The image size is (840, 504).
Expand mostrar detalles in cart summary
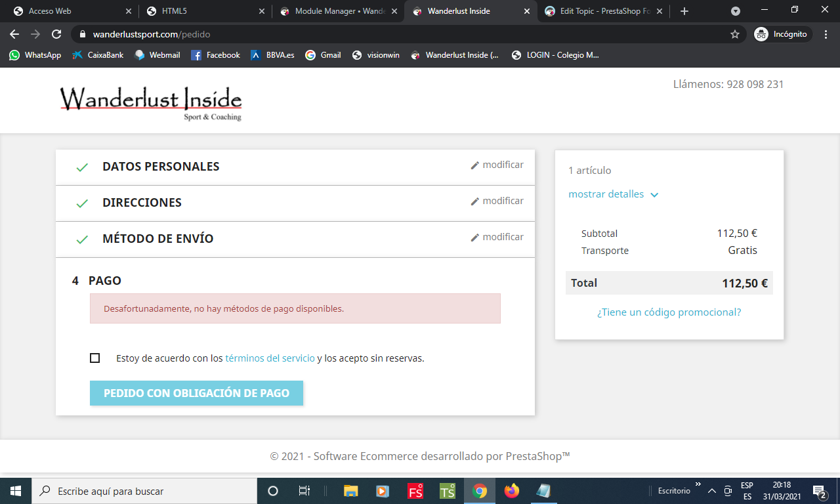pyautogui.click(x=613, y=194)
